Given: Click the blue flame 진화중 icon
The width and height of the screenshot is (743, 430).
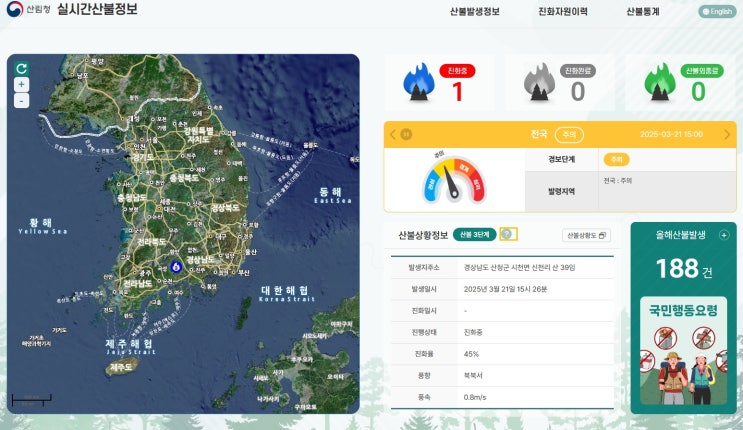Looking at the screenshot, I should tap(418, 82).
